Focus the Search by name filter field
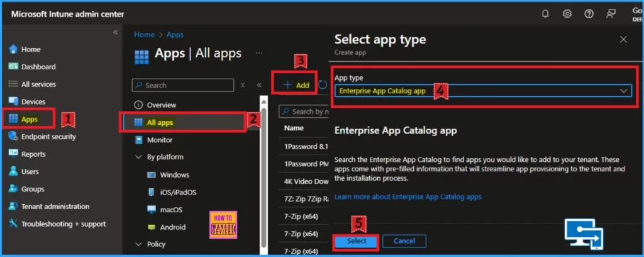Screen dimensions: 644x257 [x=304, y=111]
